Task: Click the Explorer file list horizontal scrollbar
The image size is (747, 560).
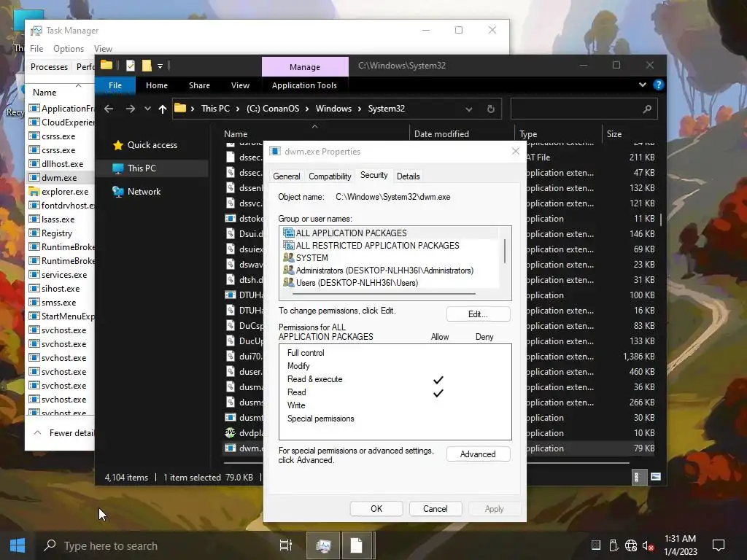Action: [426, 462]
